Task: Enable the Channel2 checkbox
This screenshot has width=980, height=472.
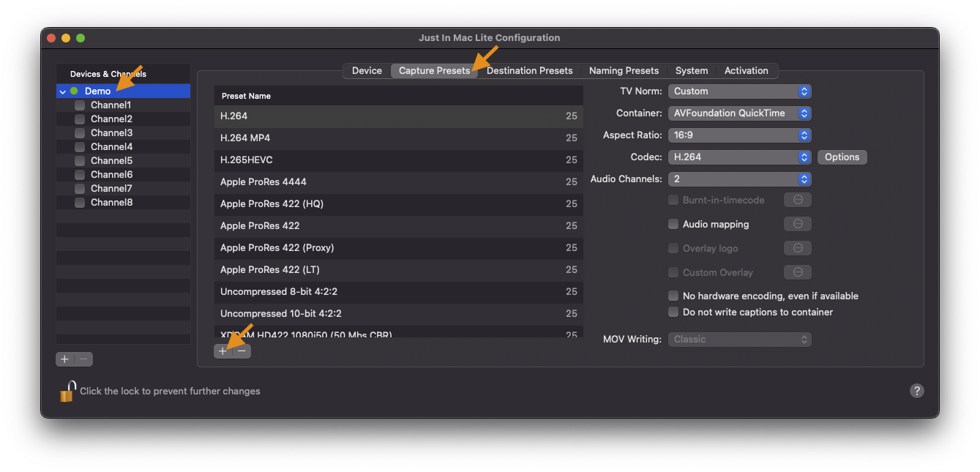Action: [x=80, y=119]
